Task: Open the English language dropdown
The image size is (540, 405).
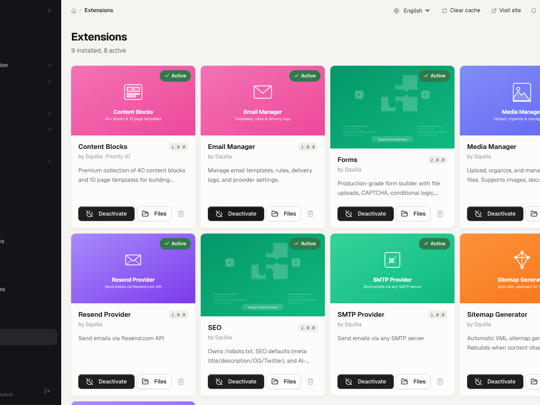Action: tap(412, 11)
